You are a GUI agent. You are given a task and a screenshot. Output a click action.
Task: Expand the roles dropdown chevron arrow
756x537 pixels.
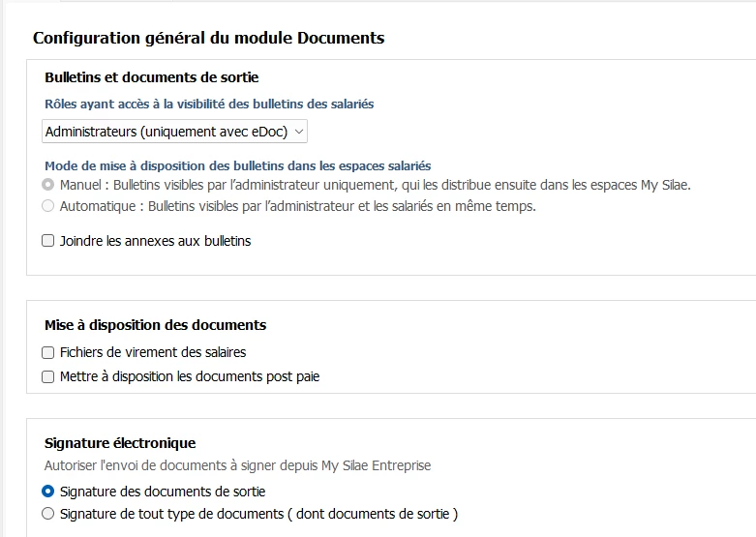coord(299,132)
